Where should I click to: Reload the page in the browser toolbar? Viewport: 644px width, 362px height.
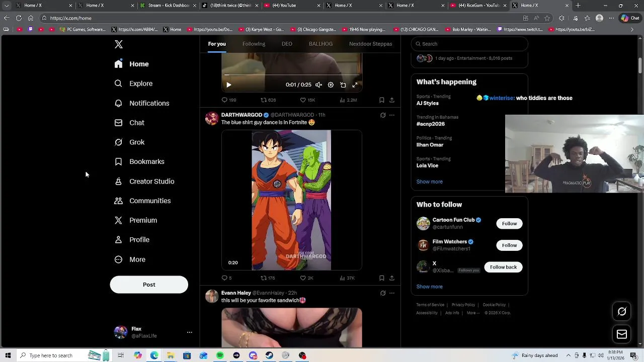point(19,18)
